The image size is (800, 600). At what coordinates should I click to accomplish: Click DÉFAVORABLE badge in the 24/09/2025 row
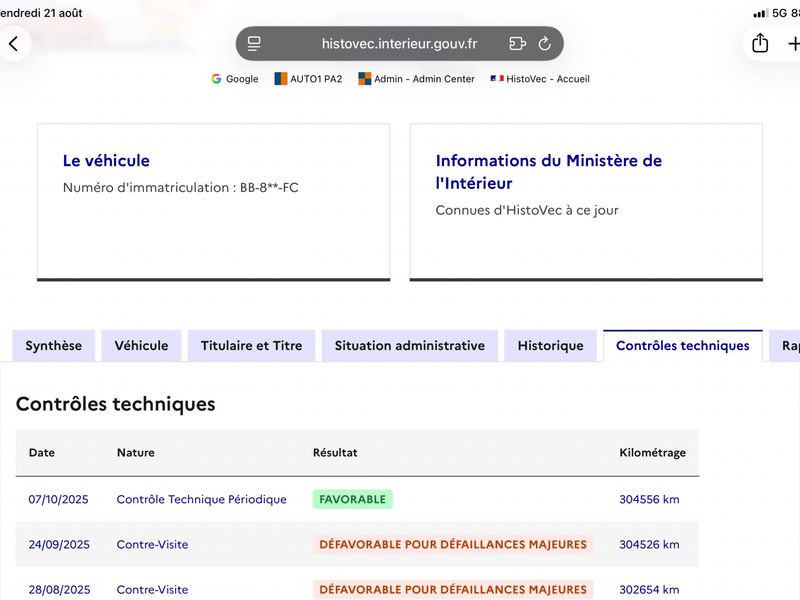pos(453,544)
